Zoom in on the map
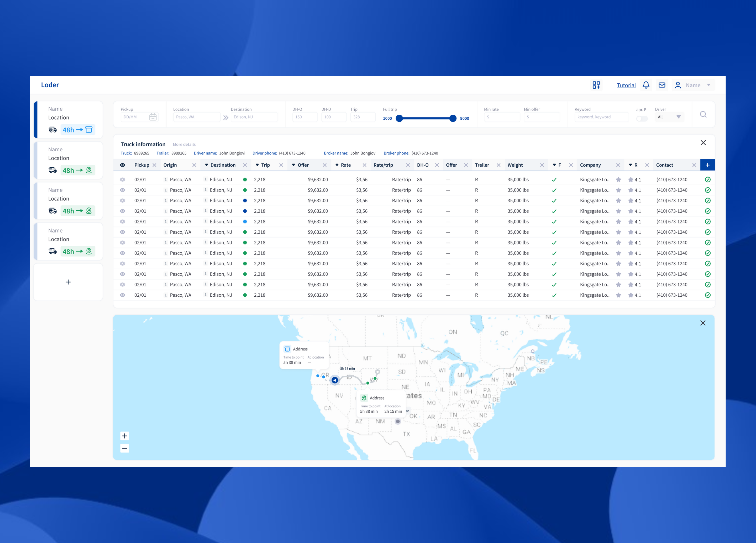Viewport: 756px width, 543px height. (x=124, y=436)
